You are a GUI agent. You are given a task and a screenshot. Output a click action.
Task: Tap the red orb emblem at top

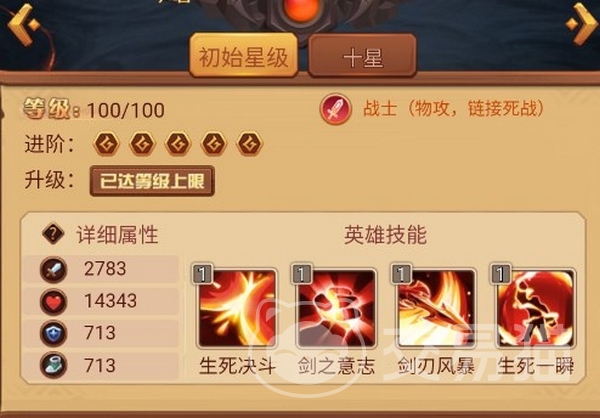click(x=302, y=10)
